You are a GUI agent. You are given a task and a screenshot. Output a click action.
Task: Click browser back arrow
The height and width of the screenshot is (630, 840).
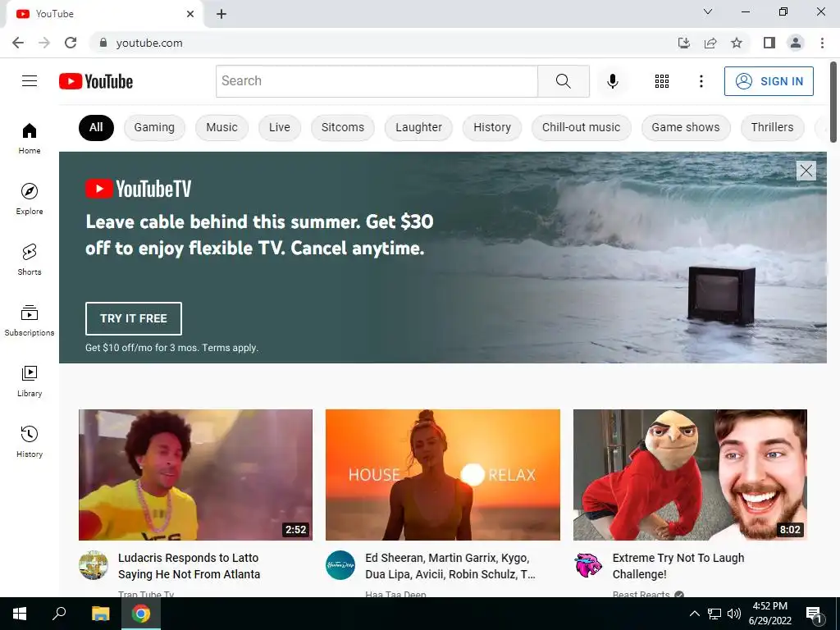18,43
